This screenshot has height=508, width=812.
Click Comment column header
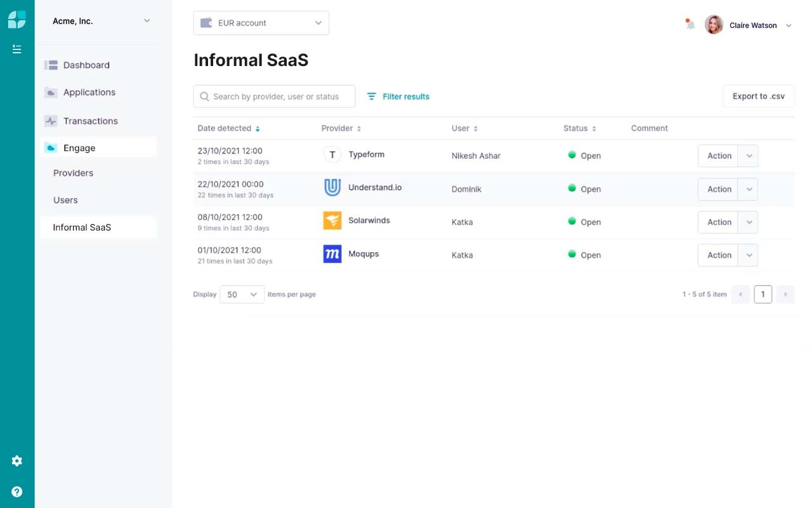pos(650,128)
